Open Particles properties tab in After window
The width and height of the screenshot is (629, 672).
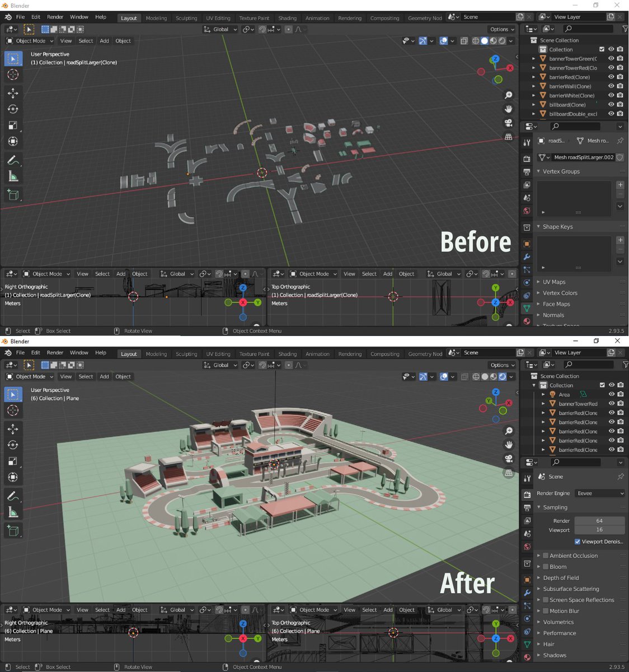click(527, 606)
